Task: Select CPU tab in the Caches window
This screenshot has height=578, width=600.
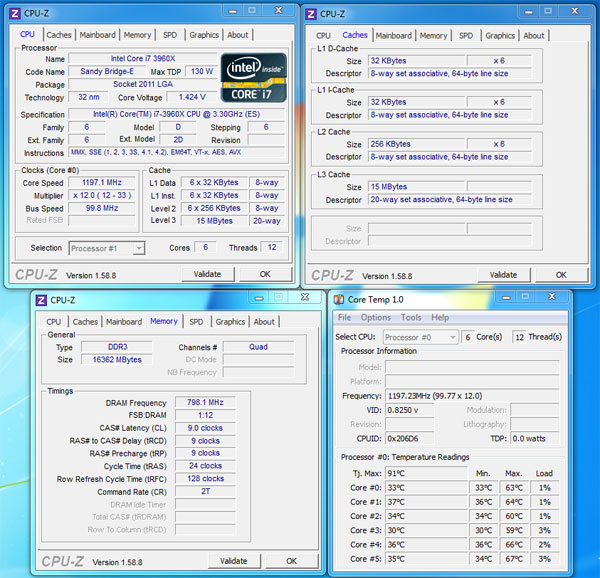Action: 323,36
